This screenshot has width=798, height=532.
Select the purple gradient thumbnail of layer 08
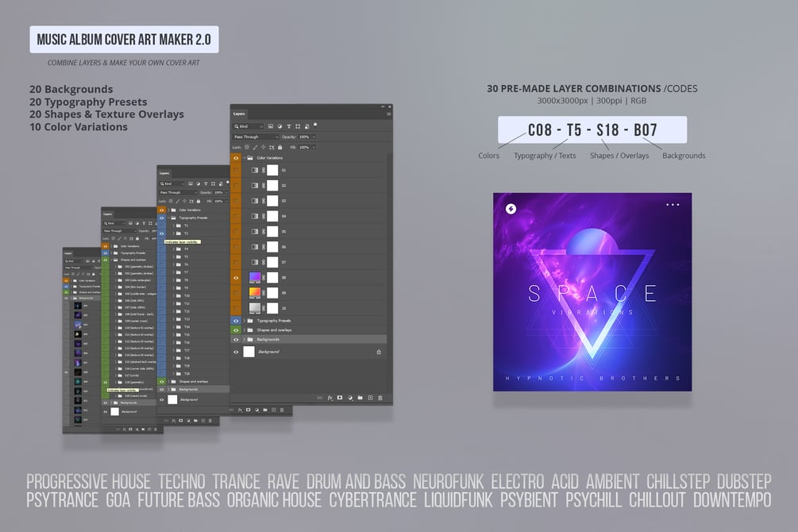point(255,277)
